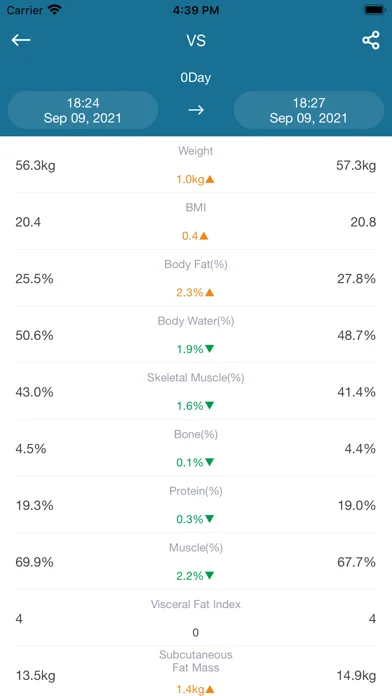The width and height of the screenshot is (392, 696).
Task: Tap the Protein(%) 0.3% change value
Action: point(190,519)
